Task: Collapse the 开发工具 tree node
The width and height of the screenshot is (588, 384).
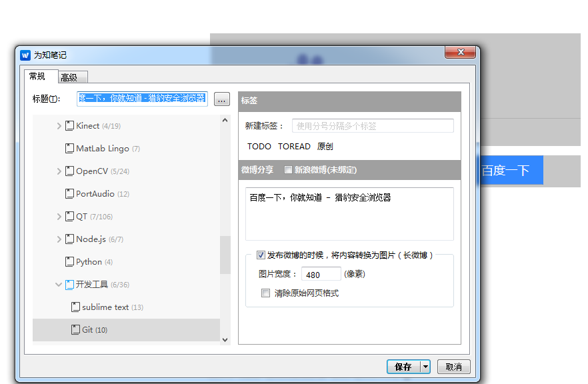Action: (x=59, y=285)
